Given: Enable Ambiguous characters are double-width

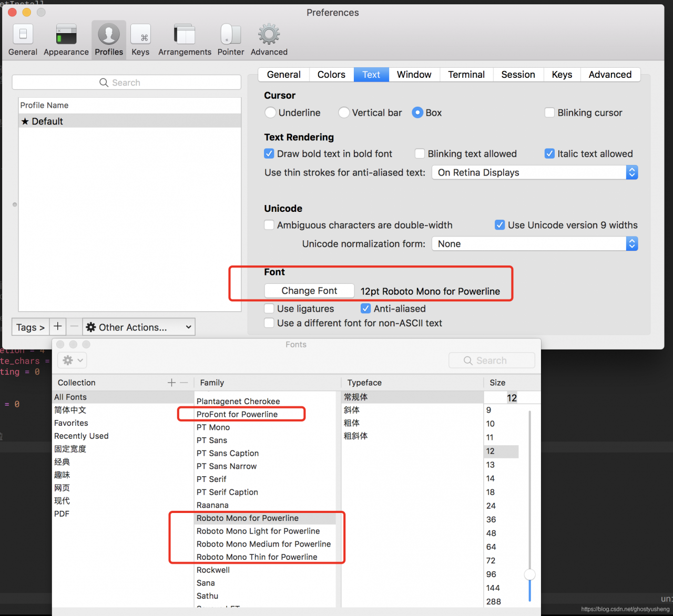Looking at the screenshot, I should click(x=269, y=225).
